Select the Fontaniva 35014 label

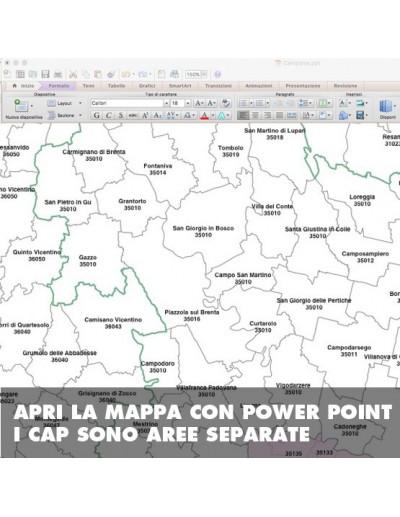[x=158, y=169]
